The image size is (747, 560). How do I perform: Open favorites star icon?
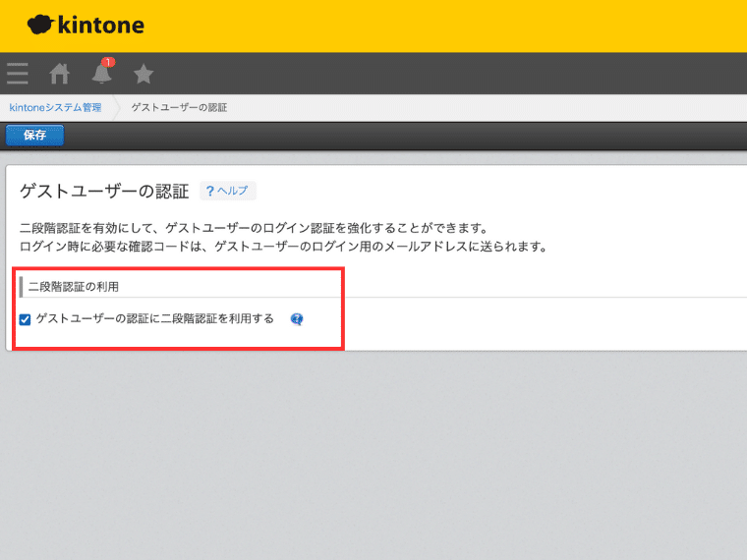[144, 74]
